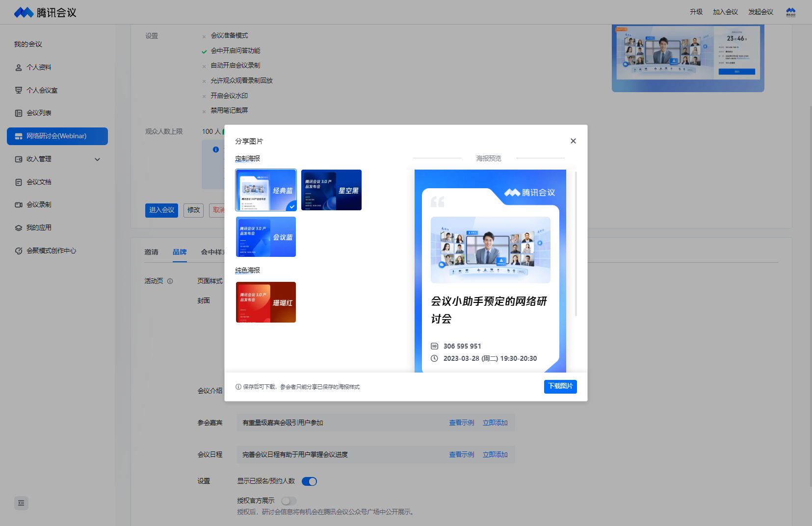
Task: Enable the 授权官方展示 switch
Action: click(x=289, y=501)
